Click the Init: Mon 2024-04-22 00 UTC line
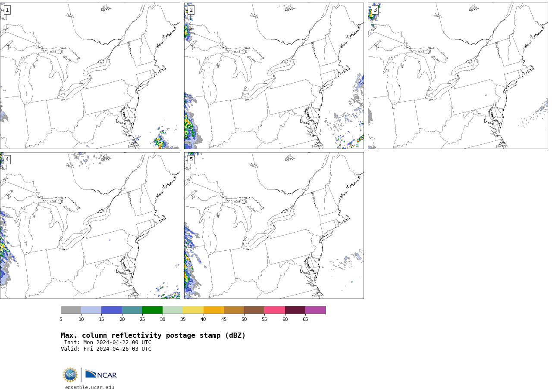This screenshot has height=392, width=552. tap(108, 343)
